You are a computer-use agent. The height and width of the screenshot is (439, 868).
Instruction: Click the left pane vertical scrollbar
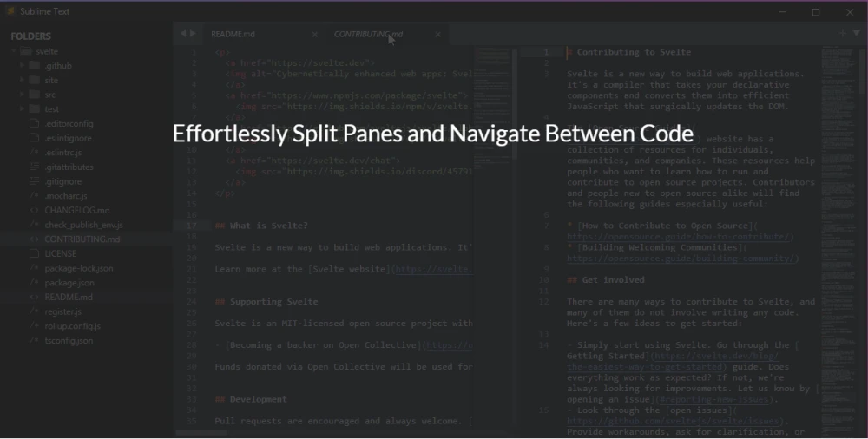coord(514,103)
